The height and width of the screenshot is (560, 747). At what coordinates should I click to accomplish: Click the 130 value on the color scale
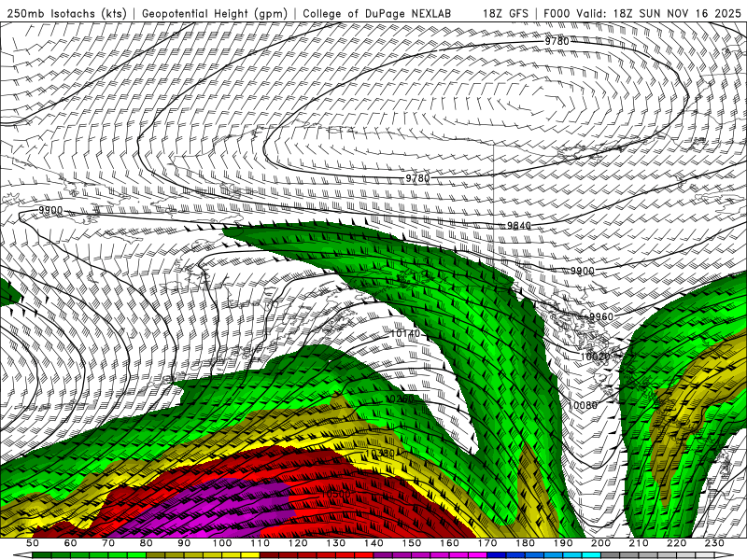(335, 543)
